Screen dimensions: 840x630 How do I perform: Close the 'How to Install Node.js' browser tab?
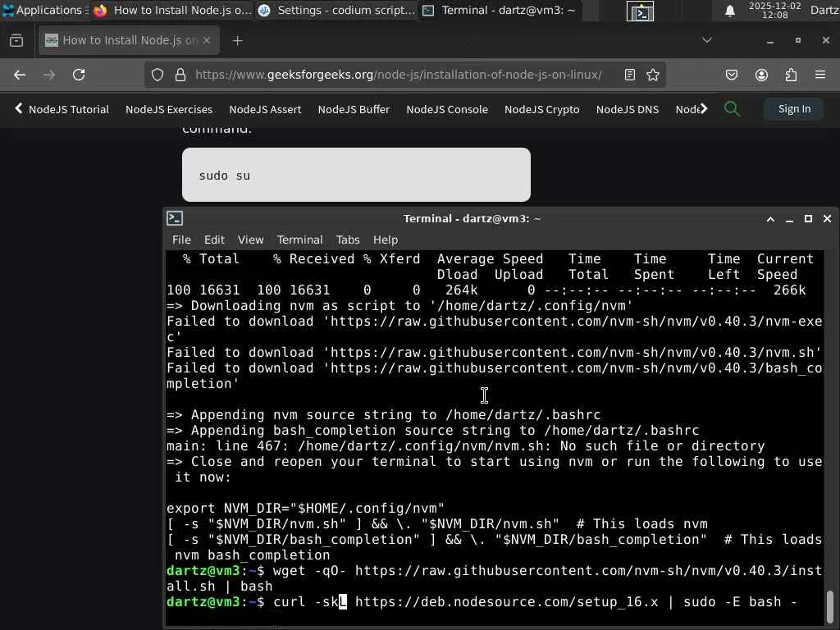coord(207,40)
